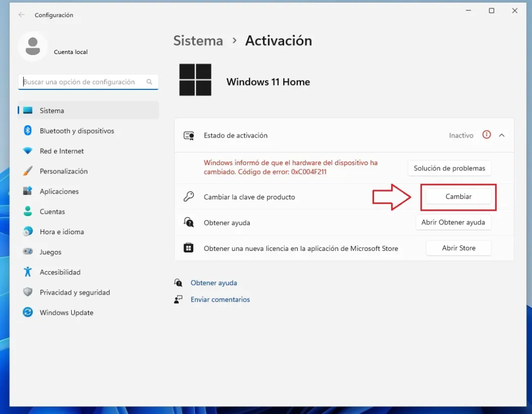
Task: Click the Wi-Fi icon for Red e Internet
Action: pyautogui.click(x=28, y=151)
